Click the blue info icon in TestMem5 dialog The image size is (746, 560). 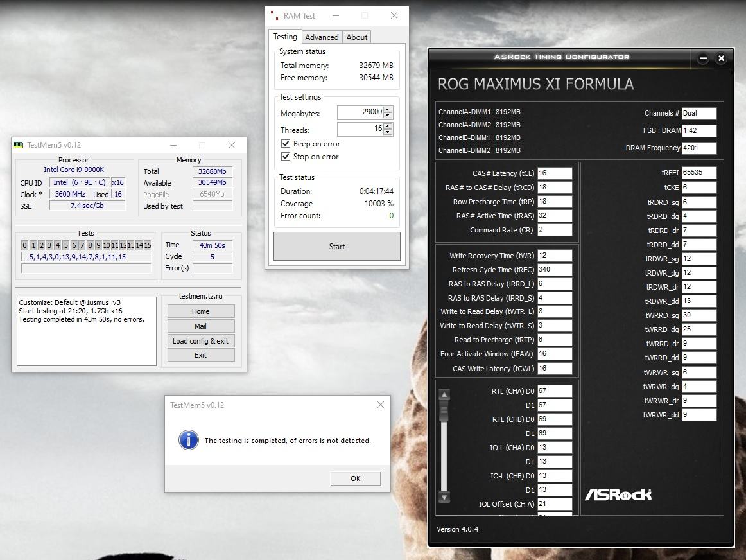click(188, 440)
